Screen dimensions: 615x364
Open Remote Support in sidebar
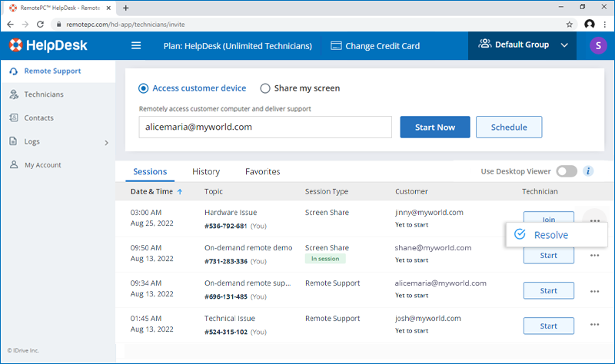52,71
